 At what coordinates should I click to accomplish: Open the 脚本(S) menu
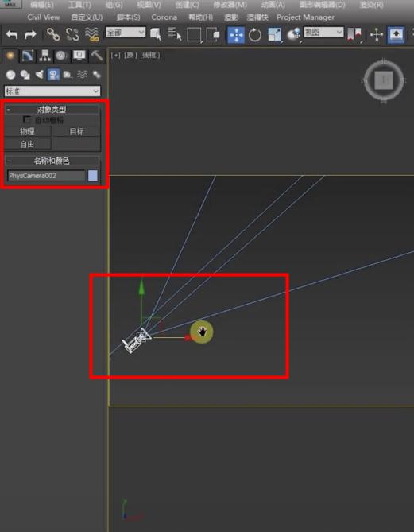coord(128,17)
